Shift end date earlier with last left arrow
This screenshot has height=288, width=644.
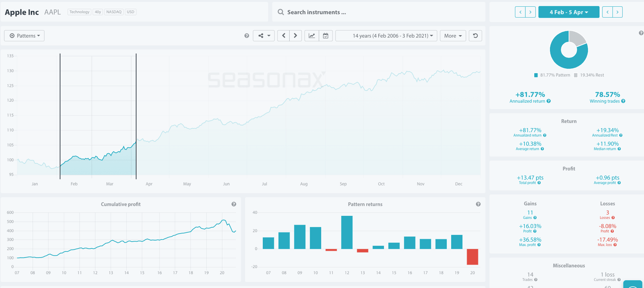(x=608, y=12)
